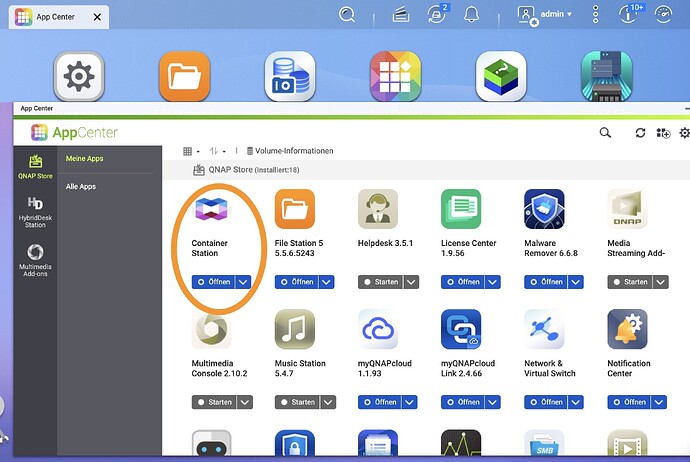This screenshot has width=690, height=462.
Task: Expand dropdown next to Notification Center Öffnen
Action: click(x=659, y=402)
